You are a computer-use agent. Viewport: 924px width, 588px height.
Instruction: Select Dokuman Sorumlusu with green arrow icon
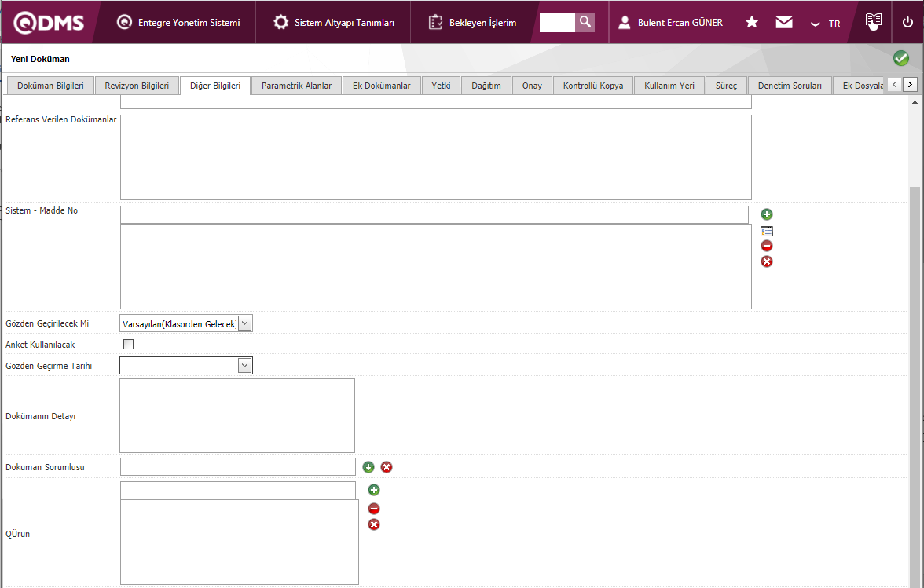tap(368, 467)
